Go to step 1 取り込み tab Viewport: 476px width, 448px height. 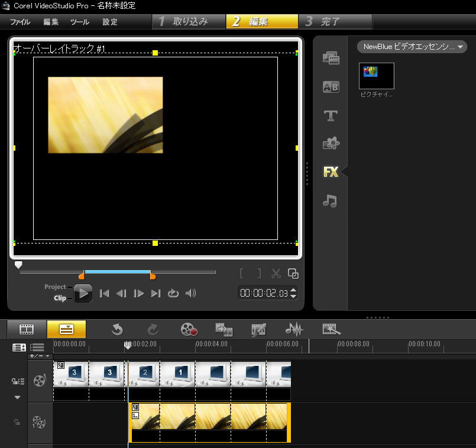[189, 21]
